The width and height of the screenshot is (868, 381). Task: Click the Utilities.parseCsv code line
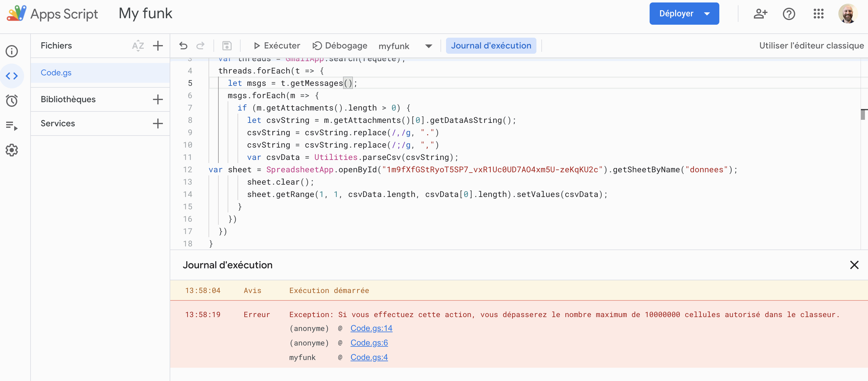click(353, 157)
